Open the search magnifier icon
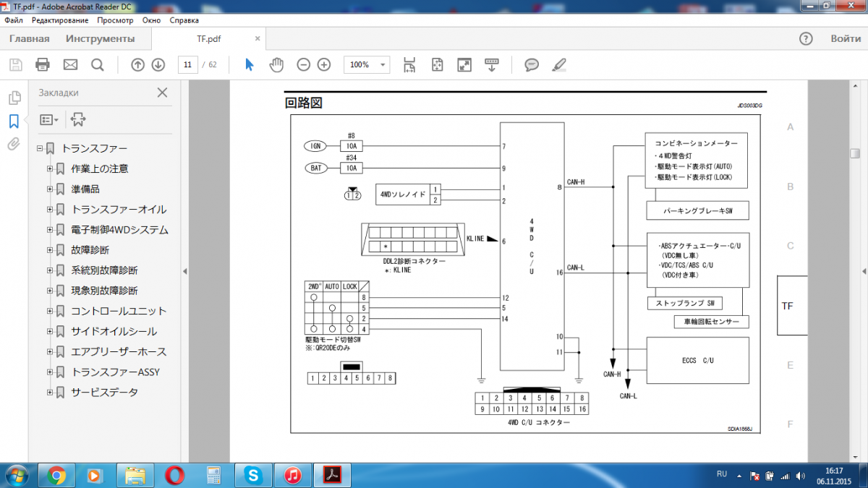868x488 pixels. 98,65
